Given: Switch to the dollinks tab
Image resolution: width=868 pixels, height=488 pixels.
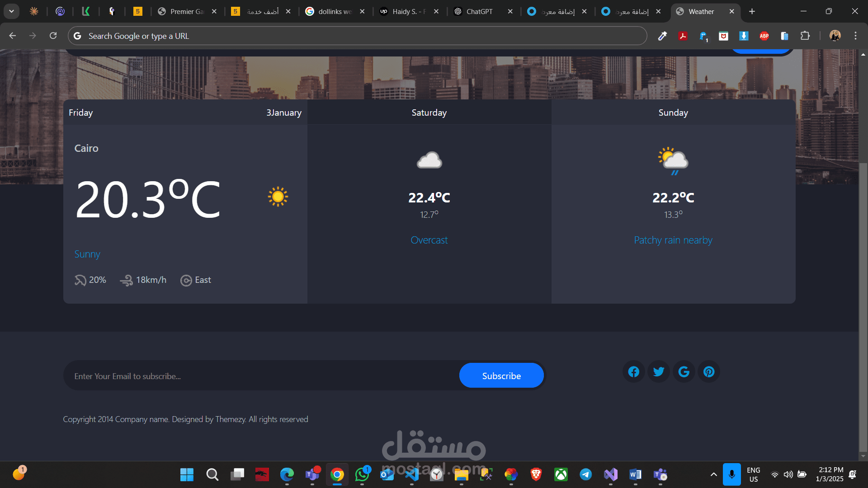Looking at the screenshot, I should 335,11.
